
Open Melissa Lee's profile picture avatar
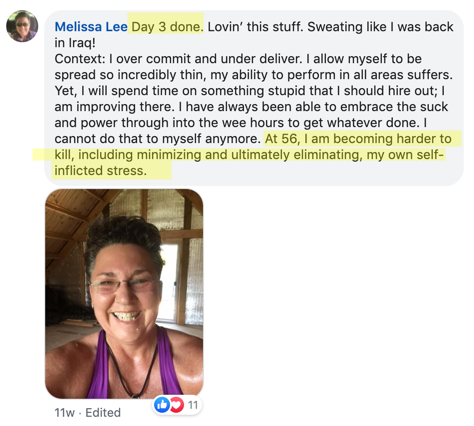[22, 26]
